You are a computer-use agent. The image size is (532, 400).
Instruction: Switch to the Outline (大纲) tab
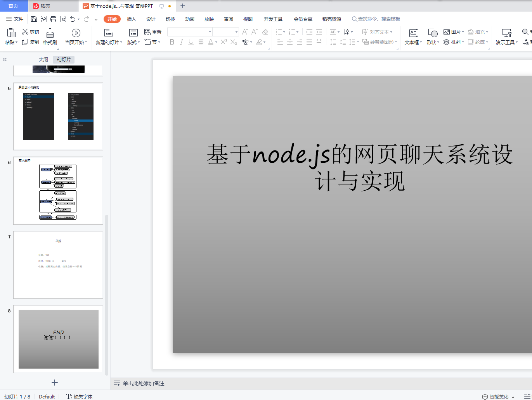pyautogui.click(x=43, y=60)
